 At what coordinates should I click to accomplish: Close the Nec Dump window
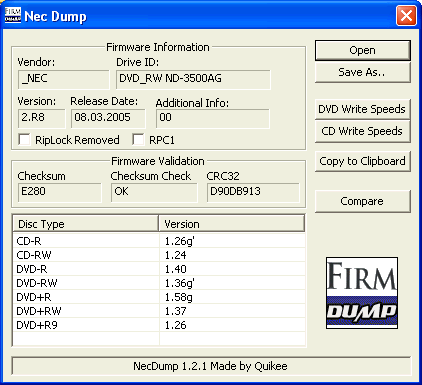(406, 15)
